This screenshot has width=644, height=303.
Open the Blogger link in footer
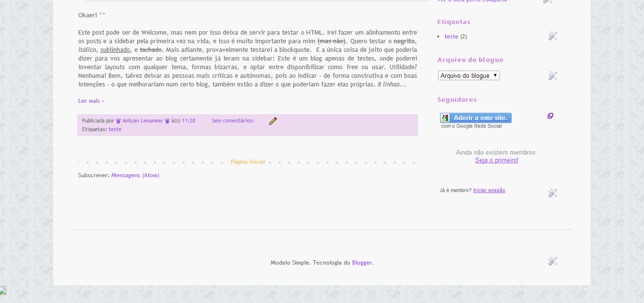coord(362,263)
